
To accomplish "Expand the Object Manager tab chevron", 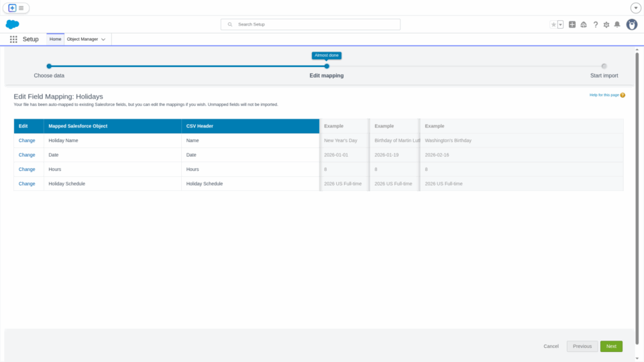I will (103, 40).
